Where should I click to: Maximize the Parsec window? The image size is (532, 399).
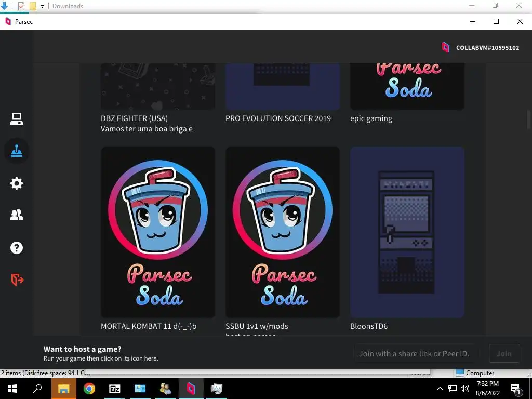pos(496,21)
